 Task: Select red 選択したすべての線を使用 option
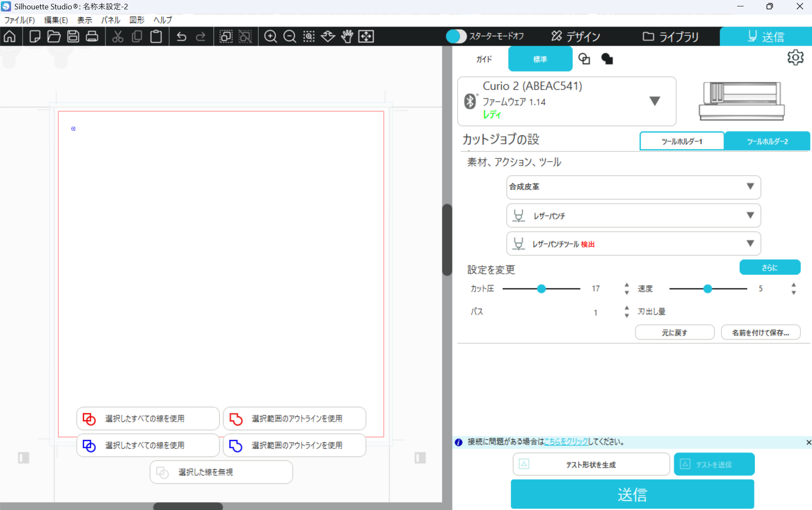[148, 419]
